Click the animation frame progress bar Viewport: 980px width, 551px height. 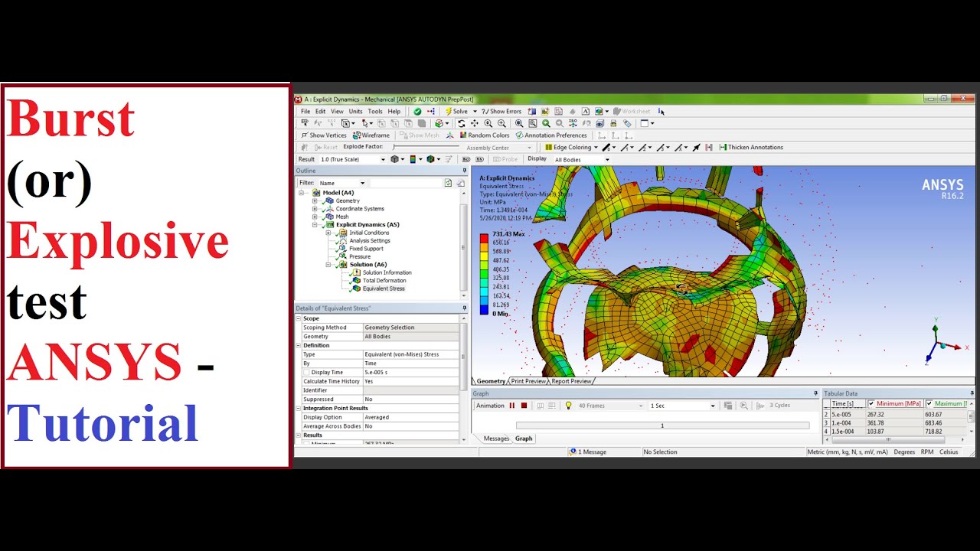click(x=662, y=425)
